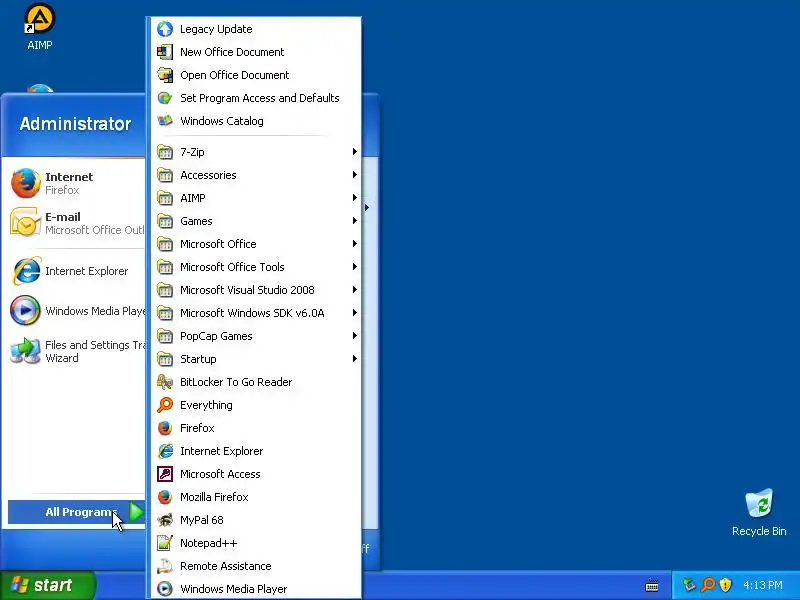Image resolution: width=800 pixels, height=600 pixels.
Task: Click Windows Media Player icon in left pane
Action: pyautogui.click(x=26, y=311)
